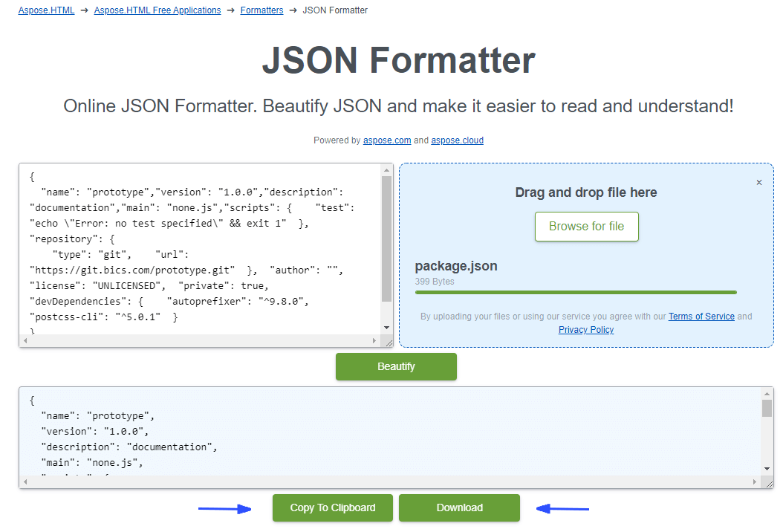Click scroll-right arrow of input text area
The width and height of the screenshot is (783, 532).
(374, 341)
